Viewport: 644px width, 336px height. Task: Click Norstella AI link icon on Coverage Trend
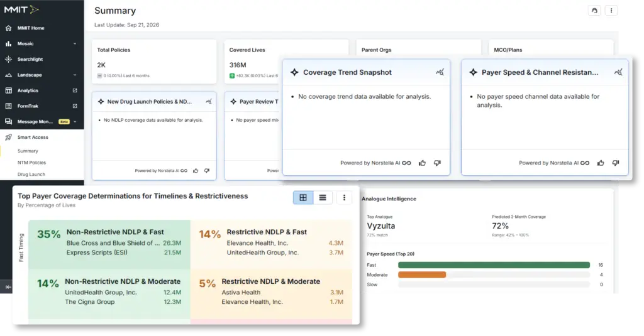tap(407, 163)
